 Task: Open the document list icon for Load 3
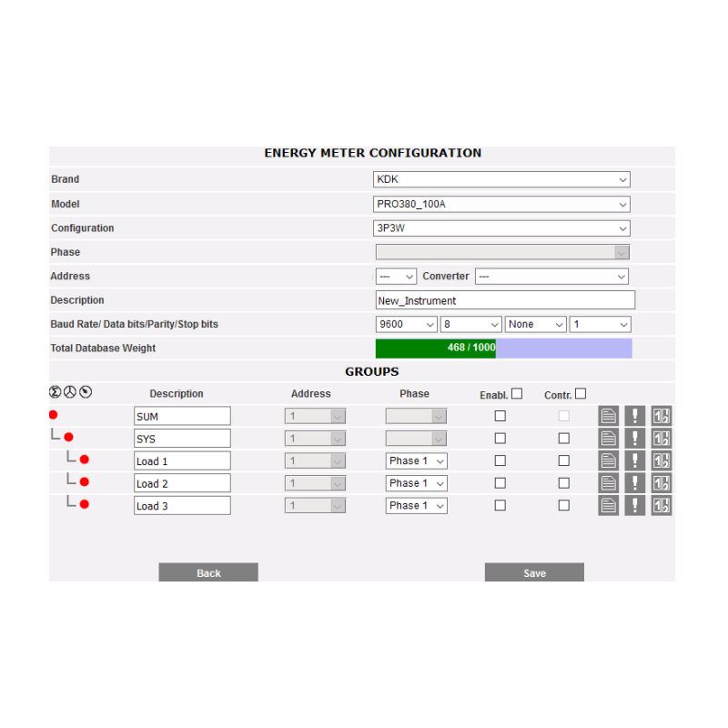pos(608,505)
